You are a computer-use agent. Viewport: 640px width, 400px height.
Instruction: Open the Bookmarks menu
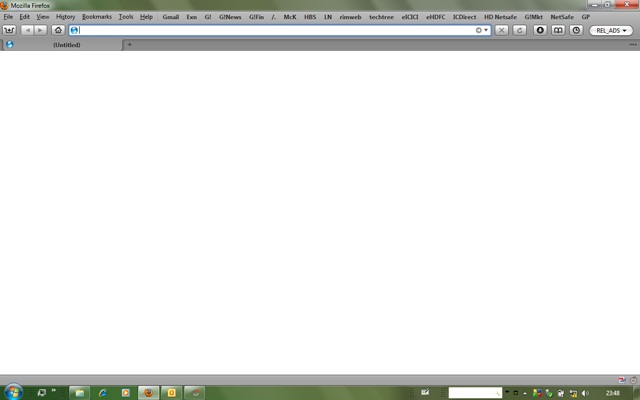pyautogui.click(x=97, y=17)
